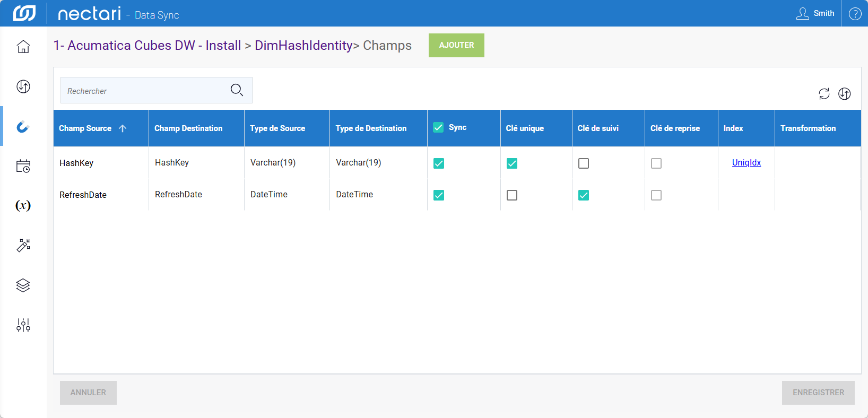Open the Smith user profile icon
868x418 pixels.
click(x=803, y=13)
